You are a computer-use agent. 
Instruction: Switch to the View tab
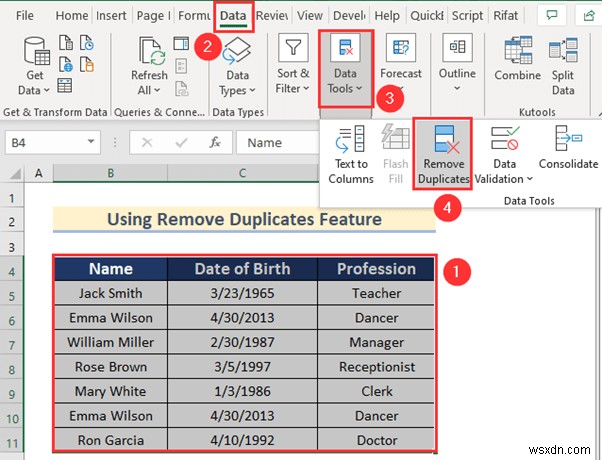pos(309,16)
